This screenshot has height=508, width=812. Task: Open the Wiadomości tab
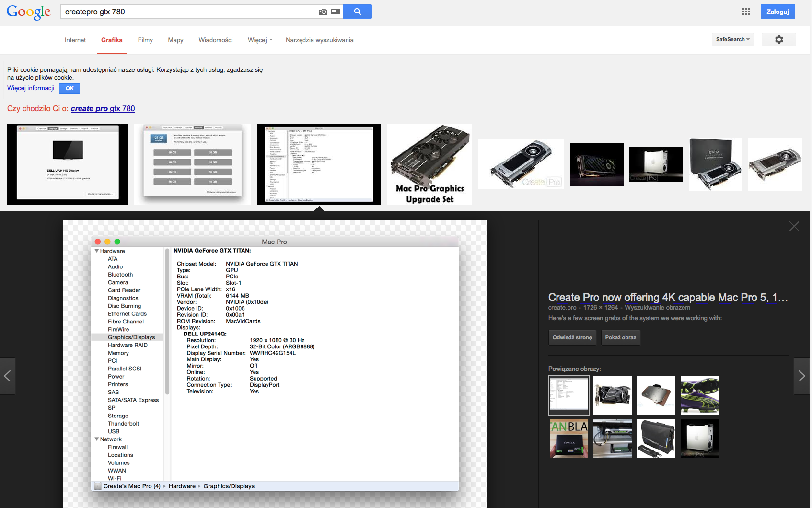216,40
